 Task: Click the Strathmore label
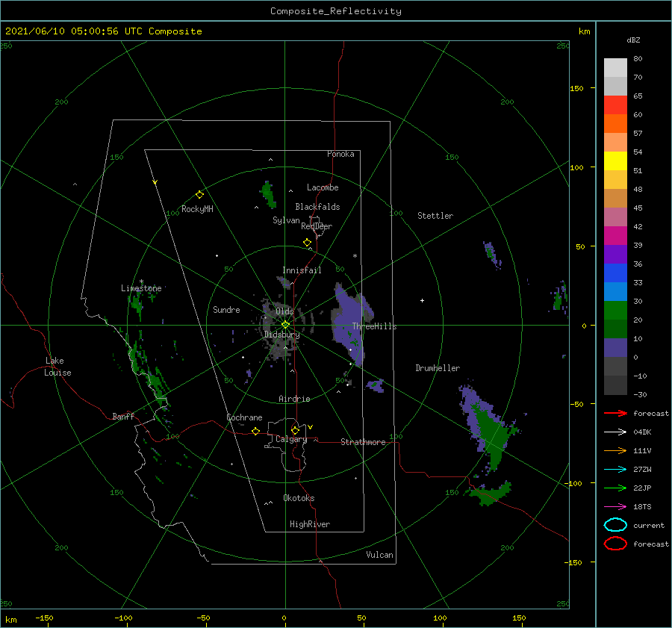(363, 442)
